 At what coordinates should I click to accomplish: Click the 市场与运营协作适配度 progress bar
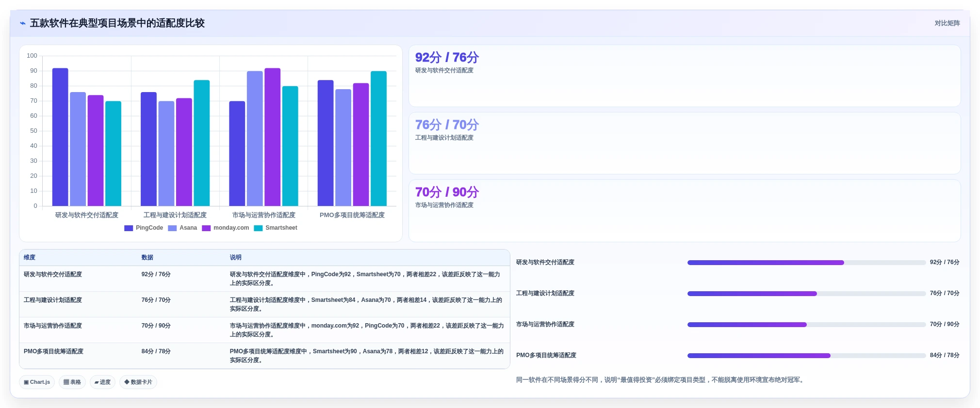tap(806, 325)
